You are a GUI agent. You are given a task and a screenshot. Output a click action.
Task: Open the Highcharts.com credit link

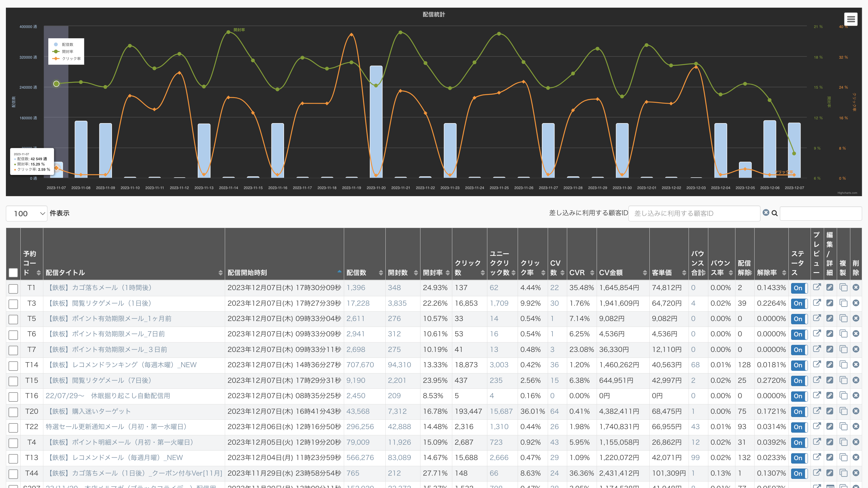pos(847,193)
